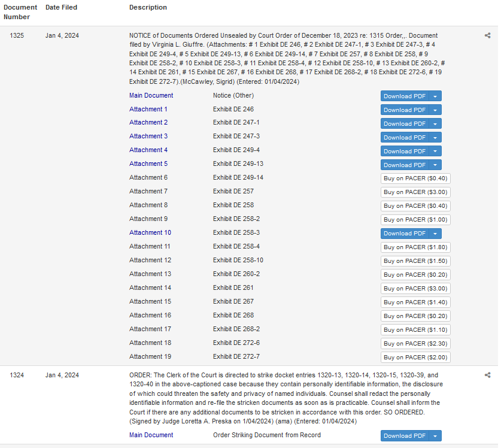Buy Exhibit DE 268-2 on PACER
The image size is (501, 448).
(x=415, y=329)
